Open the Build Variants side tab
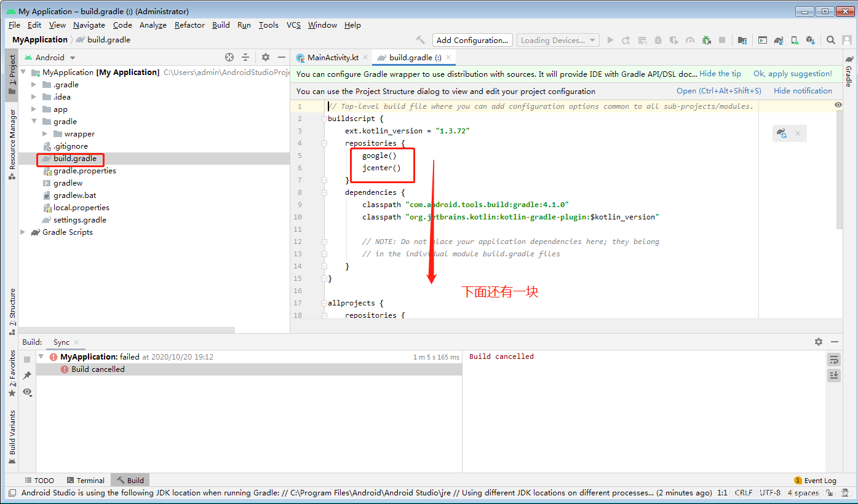The height and width of the screenshot is (504, 858). (x=12, y=437)
